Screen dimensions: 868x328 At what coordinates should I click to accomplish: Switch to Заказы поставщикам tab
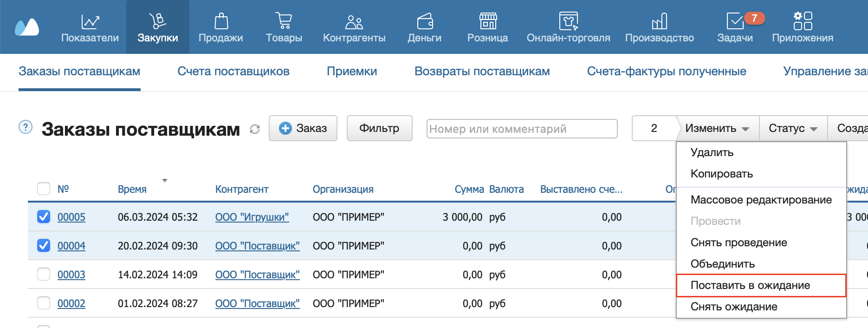click(x=79, y=72)
